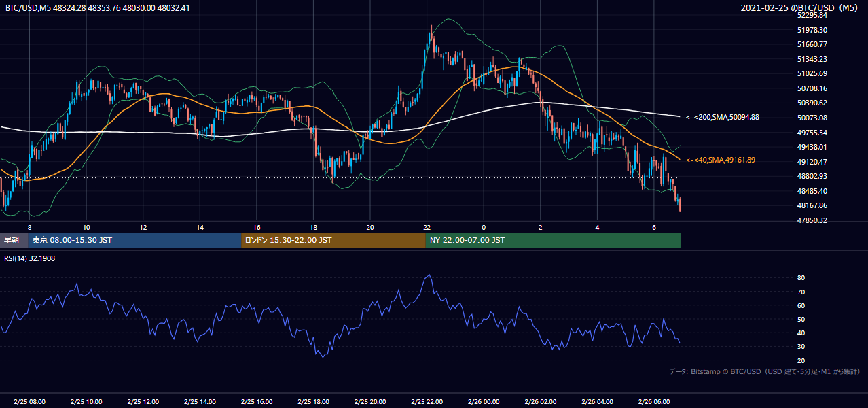Click the BTC/USD,M5 price header text

(98, 8)
